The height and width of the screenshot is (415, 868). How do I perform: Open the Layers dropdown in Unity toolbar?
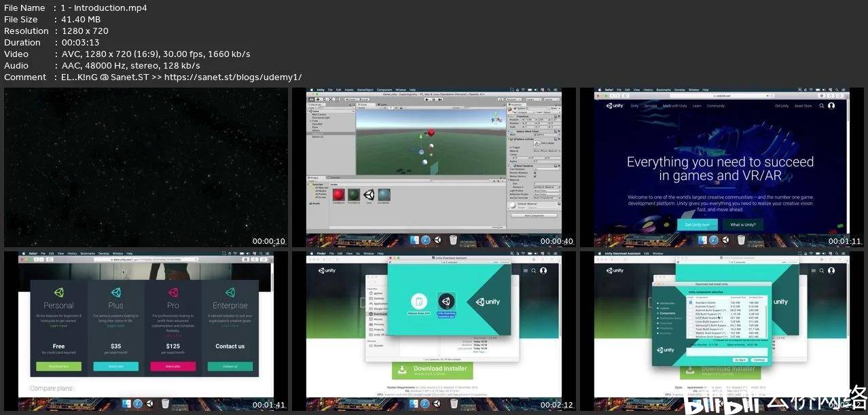(533, 99)
